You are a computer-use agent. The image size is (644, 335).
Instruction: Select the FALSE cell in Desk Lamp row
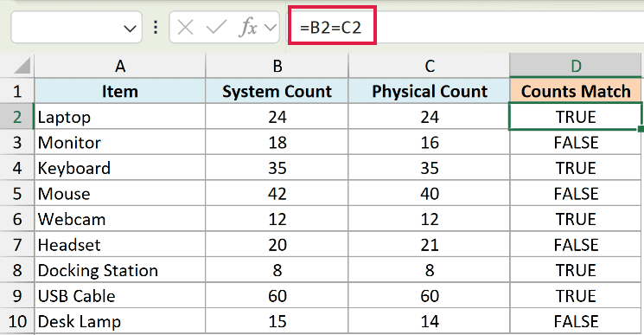(x=576, y=321)
